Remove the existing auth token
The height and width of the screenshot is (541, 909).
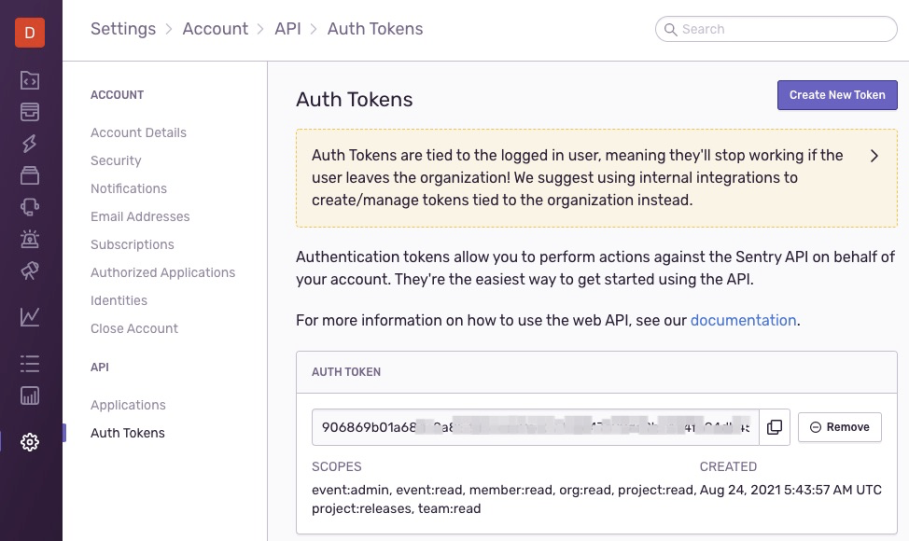839,427
